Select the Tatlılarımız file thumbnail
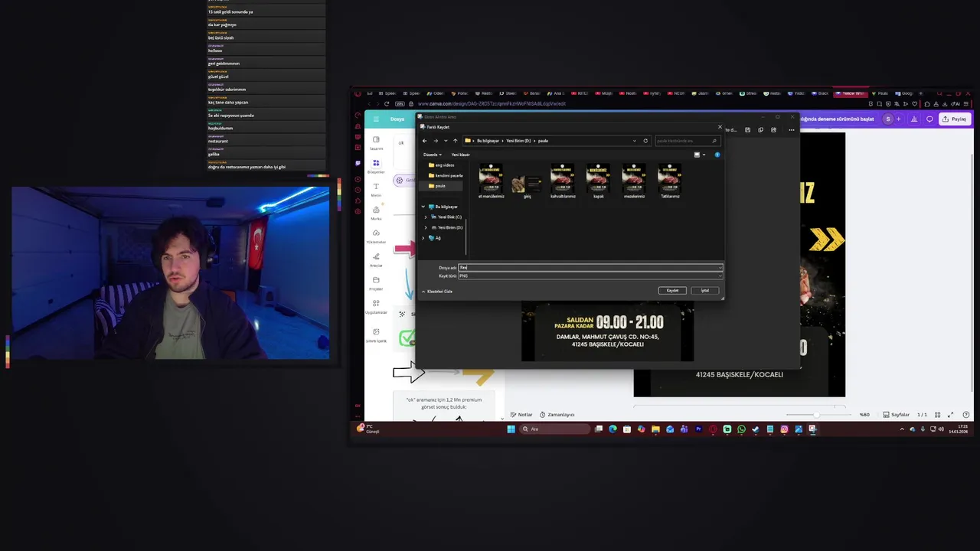This screenshot has width=980, height=551. (x=669, y=181)
